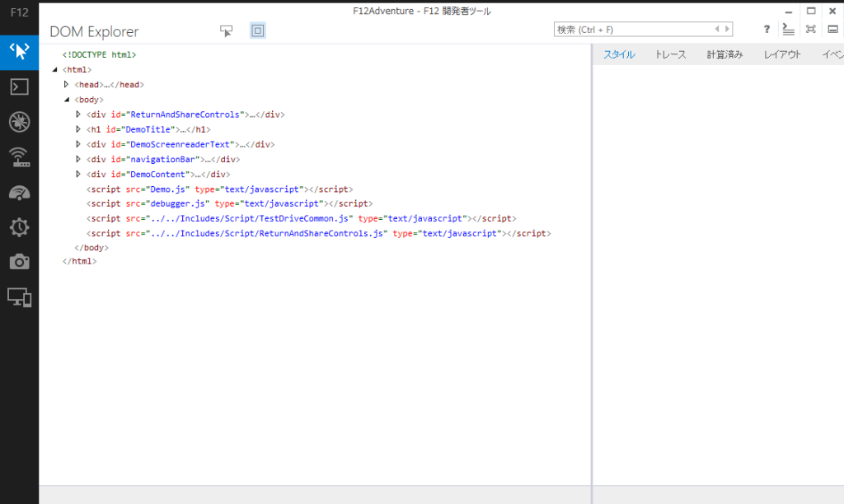844x504 pixels.
Task: Switch to the partially visible イベント tab
Action: coord(832,54)
